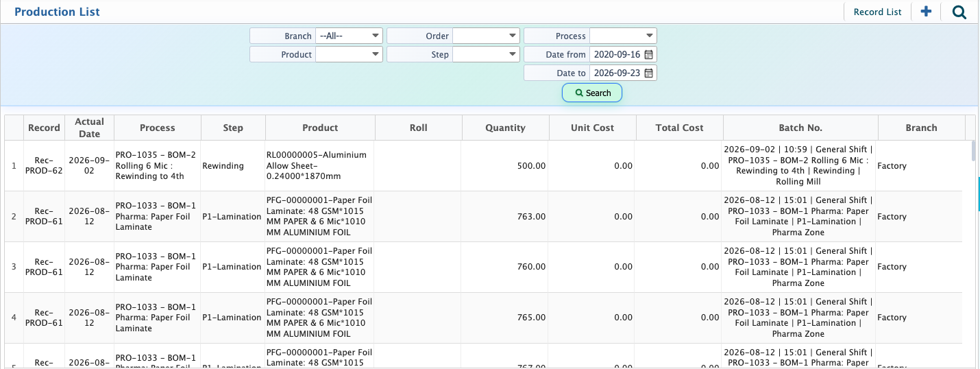The image size is (980, 369).
Task: Click the Branch table column header
Action: pyautogui.click(x=921, y=128)
